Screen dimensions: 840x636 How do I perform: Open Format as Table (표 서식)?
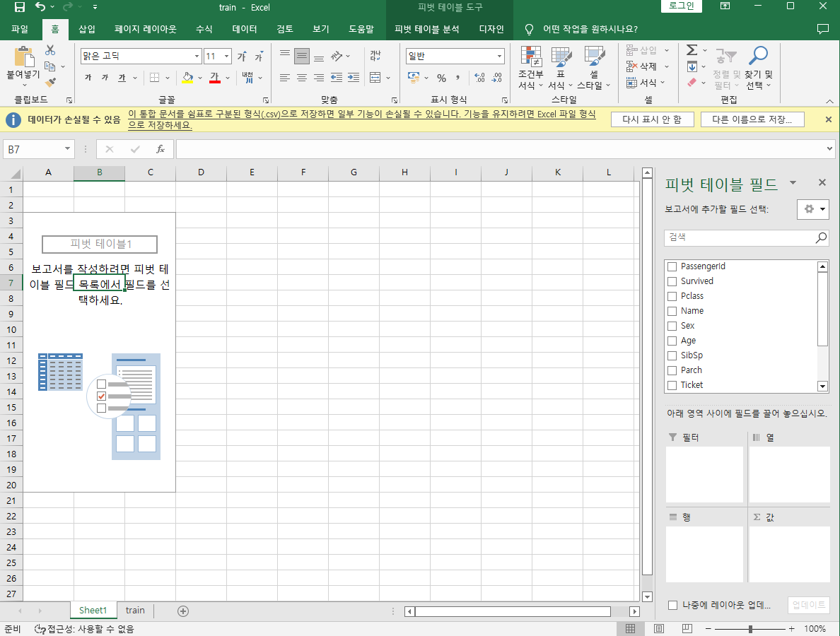click(x=561, y=68)
